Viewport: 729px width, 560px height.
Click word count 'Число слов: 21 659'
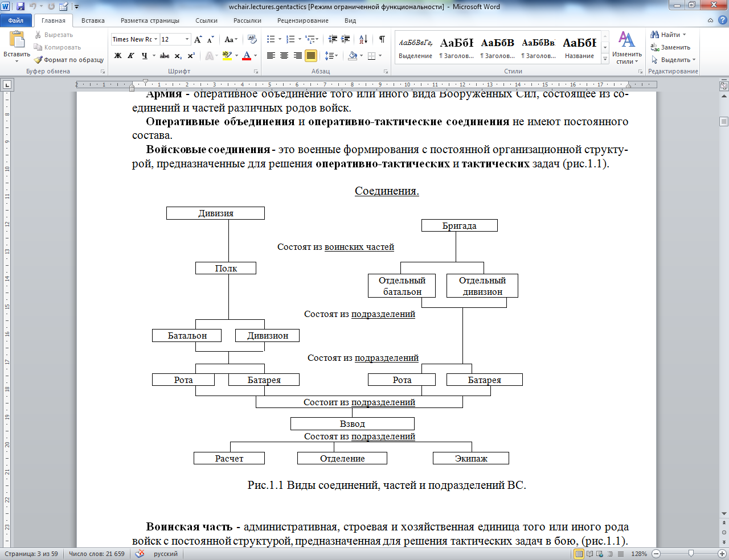point(97,554)
